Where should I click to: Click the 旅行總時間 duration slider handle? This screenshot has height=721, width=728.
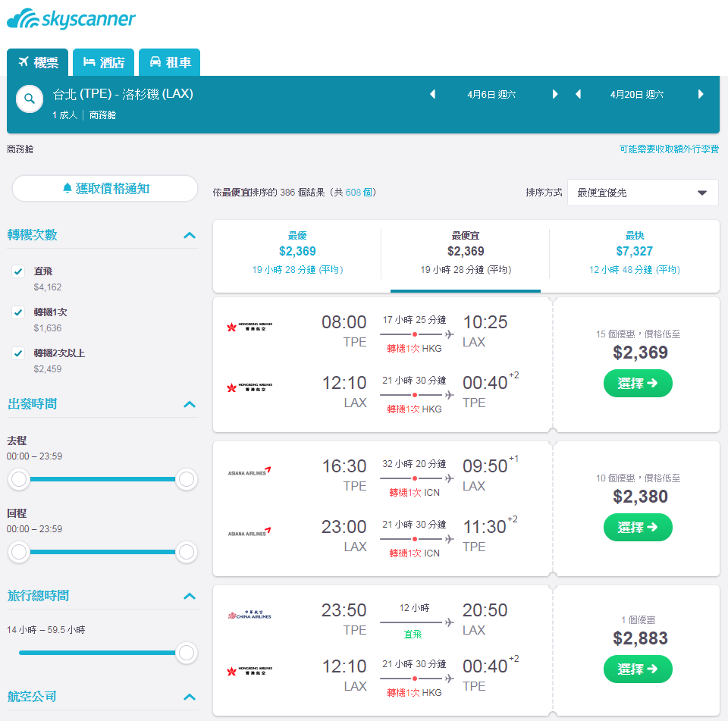click(187, 653)
